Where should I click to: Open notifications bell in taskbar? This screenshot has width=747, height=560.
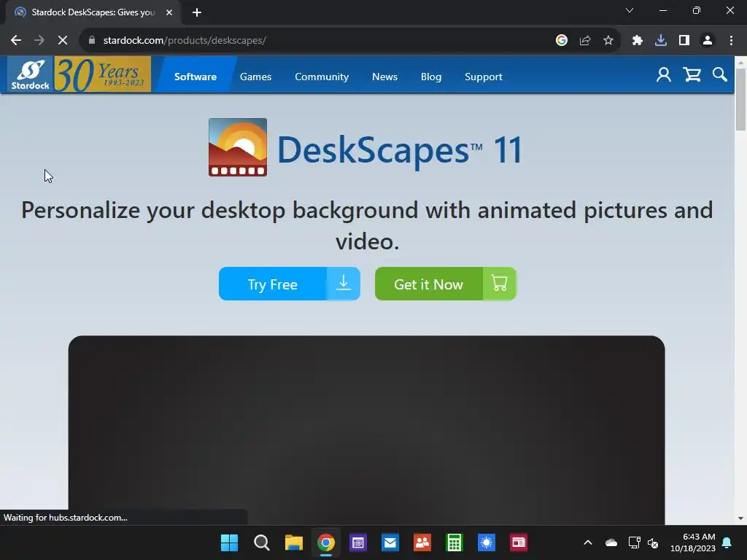(x=727, y=542)
